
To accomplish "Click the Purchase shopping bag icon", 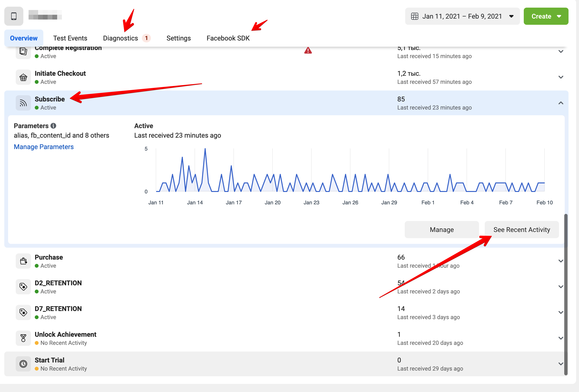I will (x=23, y=261).
